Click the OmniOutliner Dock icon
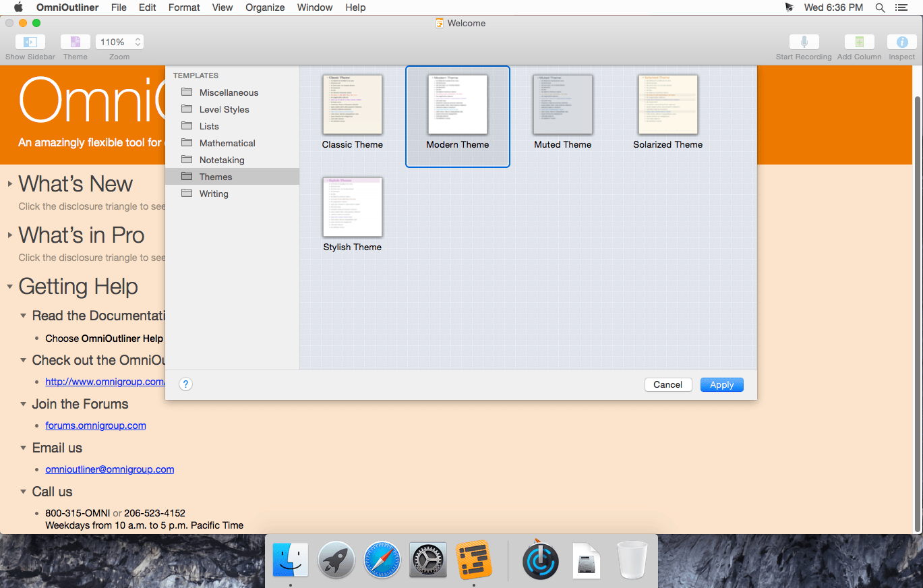 [473, 560]
